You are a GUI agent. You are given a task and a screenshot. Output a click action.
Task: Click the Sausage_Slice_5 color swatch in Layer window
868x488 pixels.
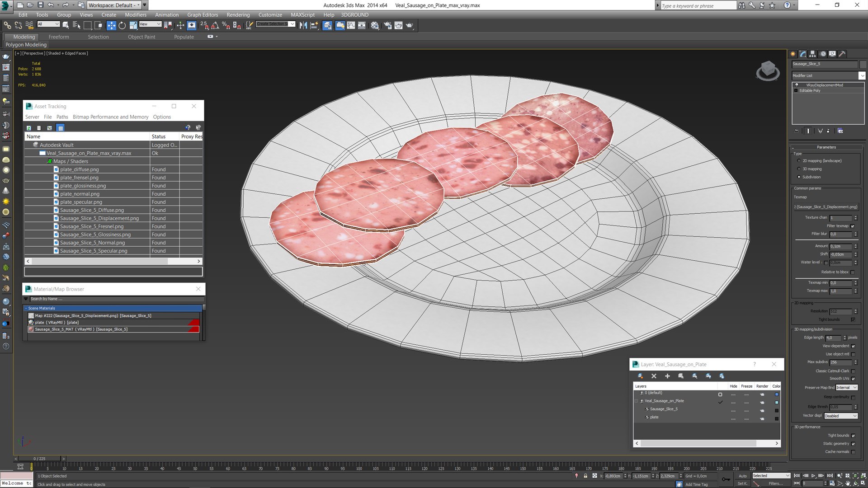[x=777, y=411]
